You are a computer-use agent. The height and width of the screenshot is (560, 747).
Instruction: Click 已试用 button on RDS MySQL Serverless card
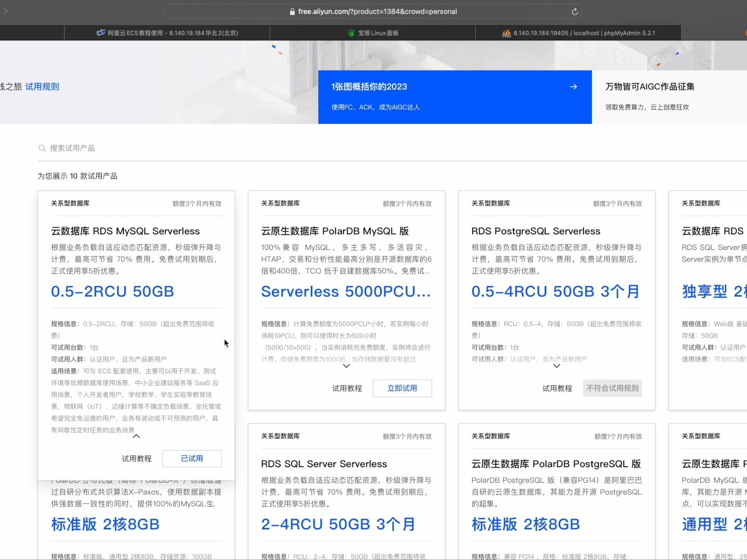tap(192, 458)
